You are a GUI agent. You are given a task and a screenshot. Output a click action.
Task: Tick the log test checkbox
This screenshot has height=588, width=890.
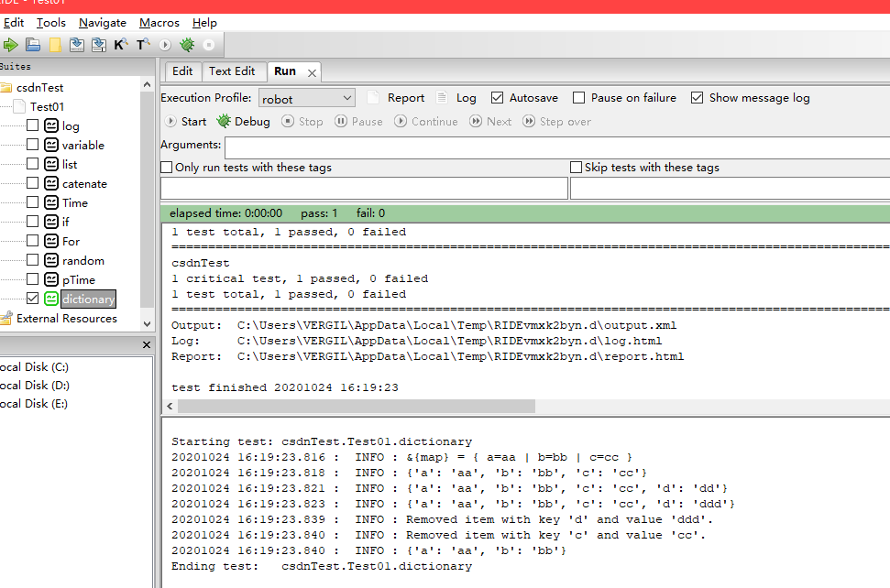pos(32,125)
